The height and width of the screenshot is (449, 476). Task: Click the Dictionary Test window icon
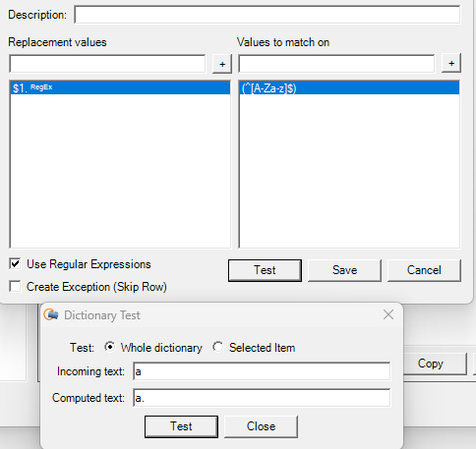[51, 314]
